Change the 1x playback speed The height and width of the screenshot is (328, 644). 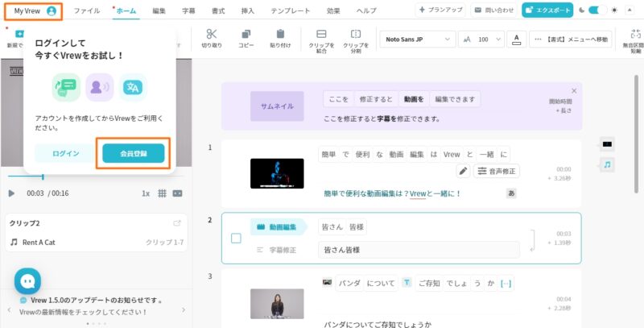[146, 193]
